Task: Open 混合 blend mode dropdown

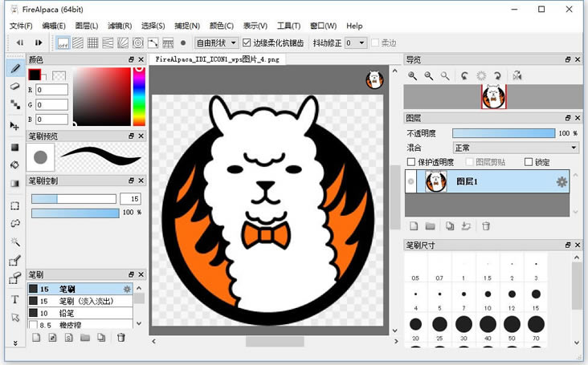Action: coord(516,148)
